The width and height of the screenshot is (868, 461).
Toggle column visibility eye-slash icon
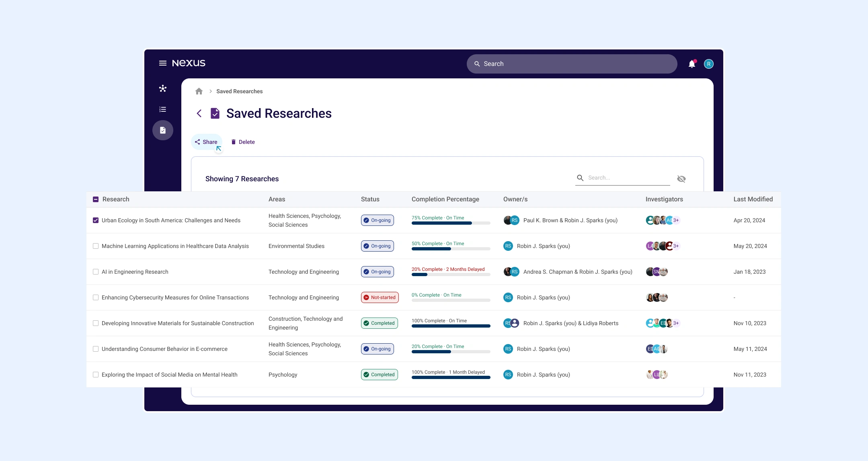tap(681, 179)
